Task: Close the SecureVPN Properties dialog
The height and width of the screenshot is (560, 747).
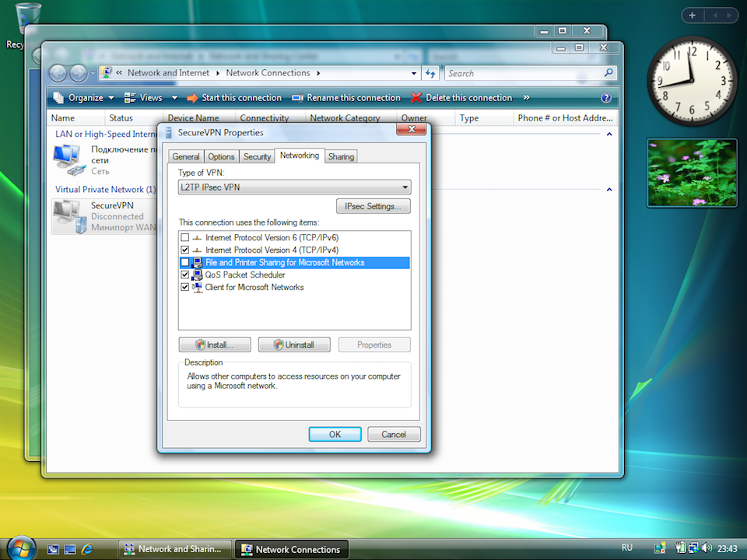Action: (x=411, y=130)
